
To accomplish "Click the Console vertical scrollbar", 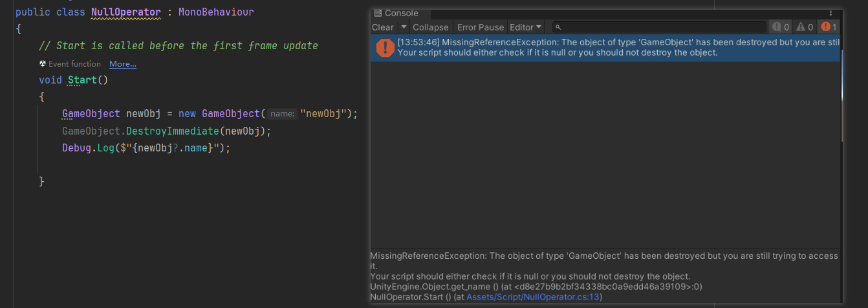I will click(x=842, y=97).
